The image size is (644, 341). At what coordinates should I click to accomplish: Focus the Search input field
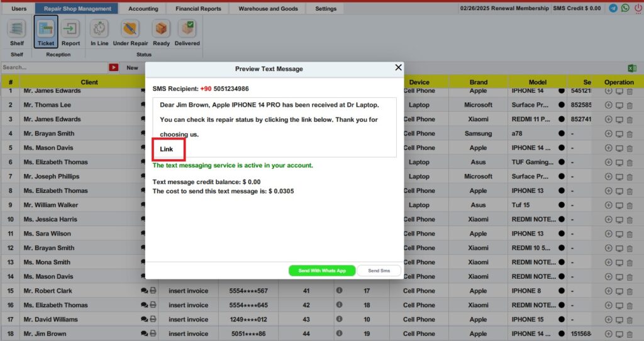54,67
